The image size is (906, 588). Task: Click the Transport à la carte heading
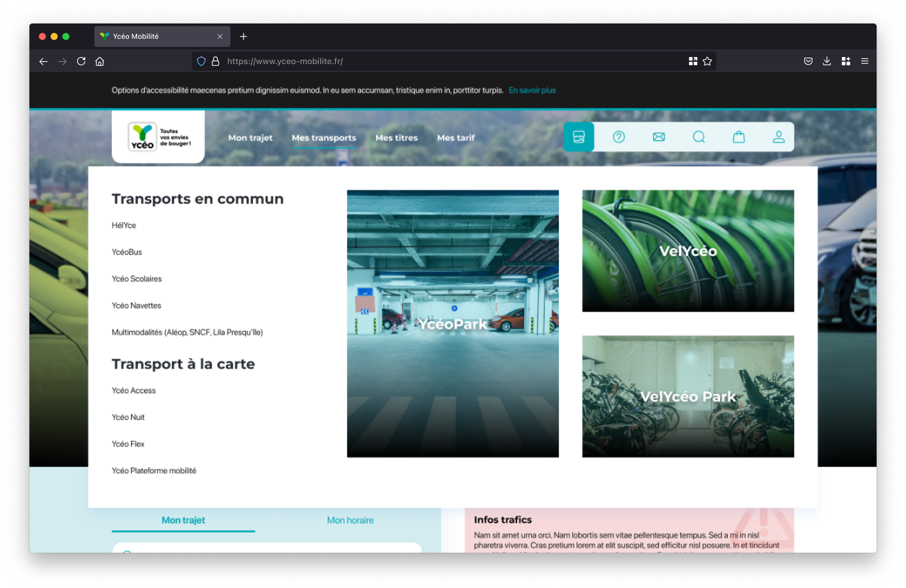click(x=184, y=365)
